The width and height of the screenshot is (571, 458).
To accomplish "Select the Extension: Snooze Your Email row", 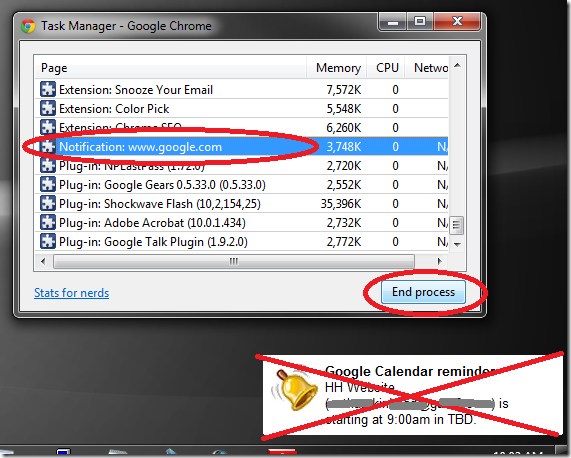I will (x=241, y=89).
